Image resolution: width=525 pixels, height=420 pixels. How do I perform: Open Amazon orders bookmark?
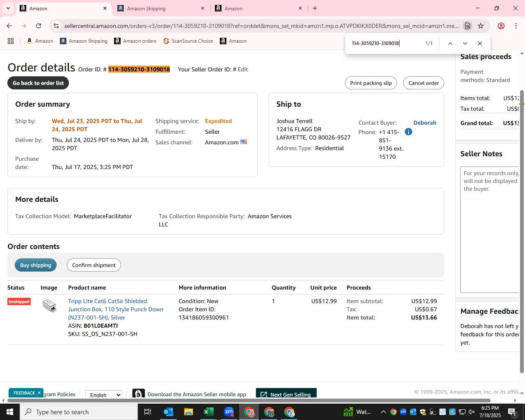click(135, 41)
